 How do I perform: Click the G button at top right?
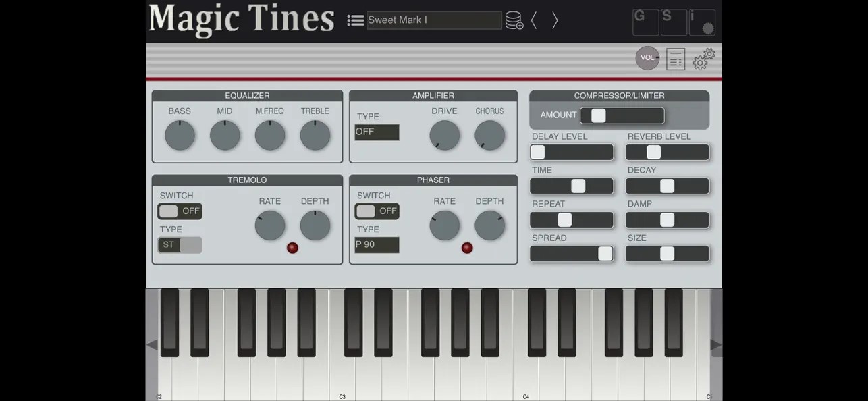coord(645,22)
